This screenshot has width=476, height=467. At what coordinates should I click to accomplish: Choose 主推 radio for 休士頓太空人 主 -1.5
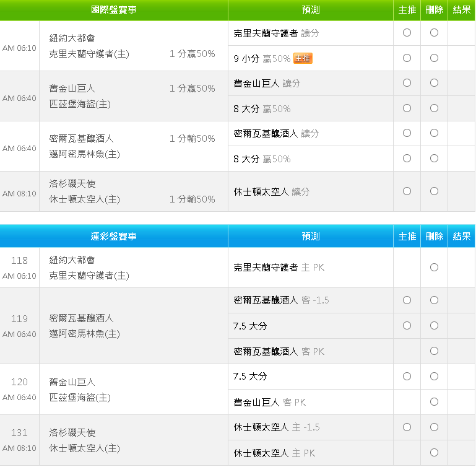point(407,427)
